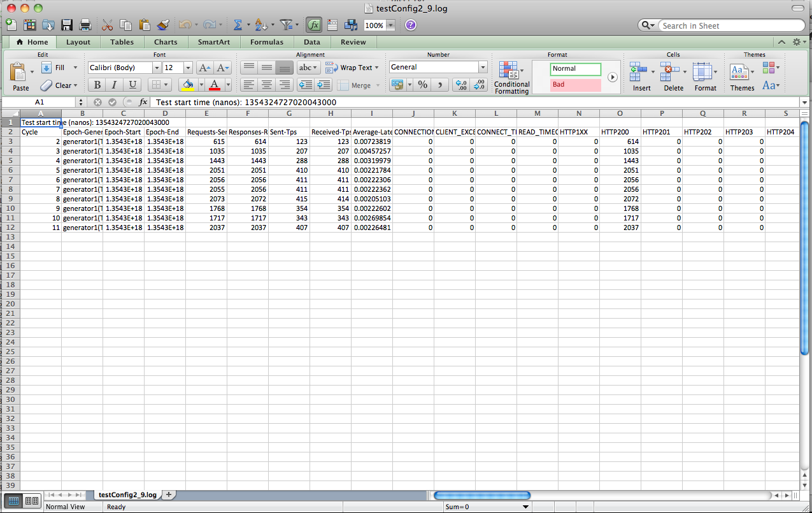
Task: Switch to the Formulas ribbon tab
Action: coord(266,42)
